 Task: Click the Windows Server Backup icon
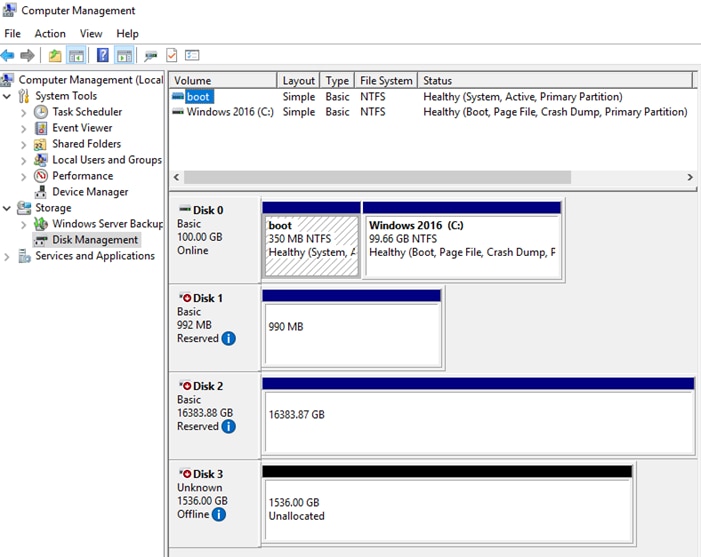pos(41,224)
